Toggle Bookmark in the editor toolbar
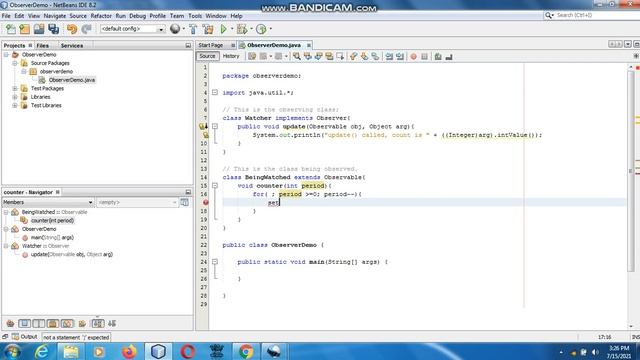 click(375, 56)
